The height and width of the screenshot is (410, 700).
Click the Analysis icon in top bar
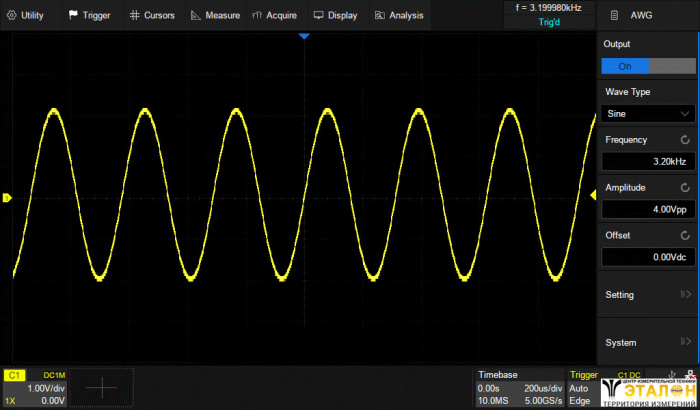click(x=379, y=15)
